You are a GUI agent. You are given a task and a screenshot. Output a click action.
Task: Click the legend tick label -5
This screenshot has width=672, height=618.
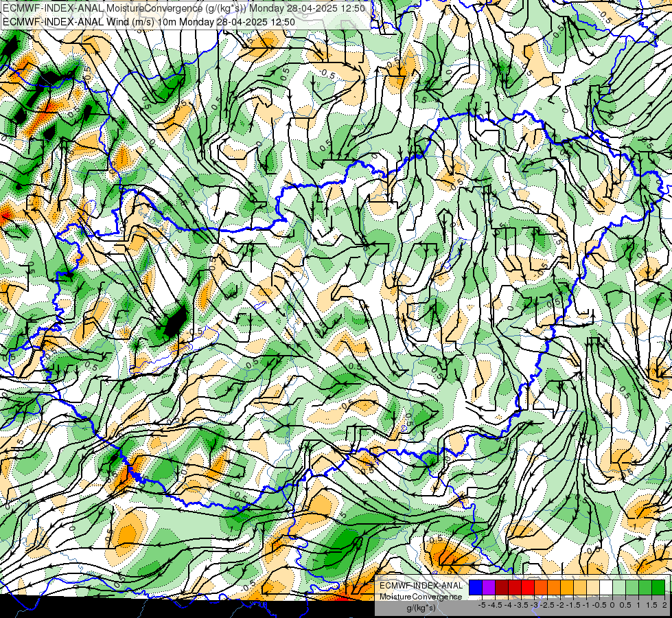click(x=482, y=605)
